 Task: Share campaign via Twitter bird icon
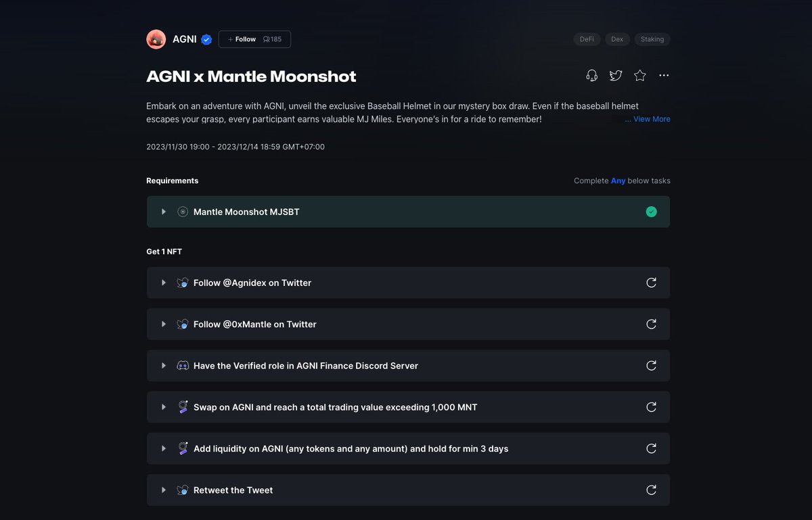(616, 76)
